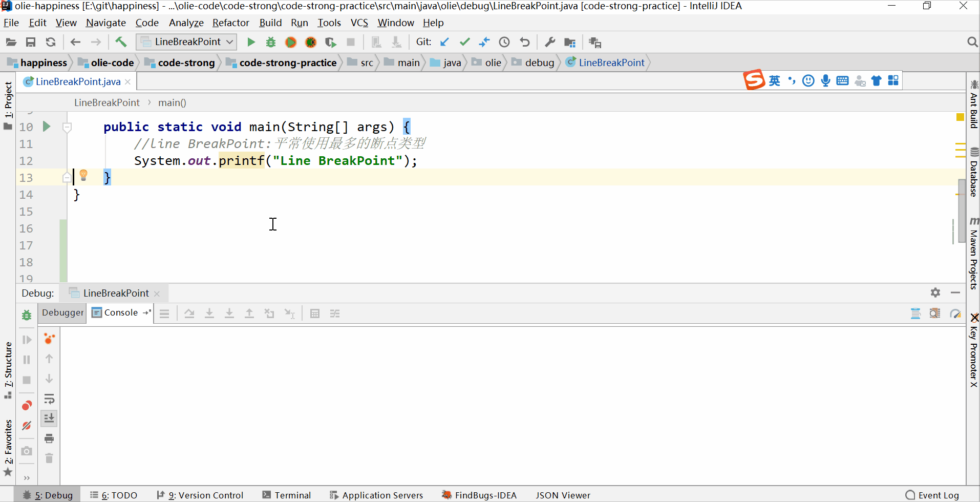Toggle soft wraps in the console toolbar
This screenshot has height=502, width=980.
[49, 399]
